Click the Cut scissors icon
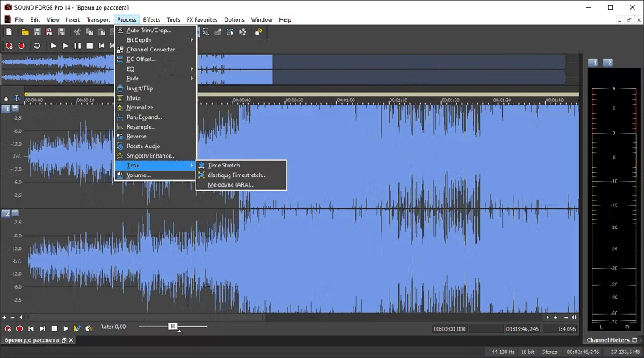This screenshot has width=644, height=358. pyautogui.click(x=76, y=32)
